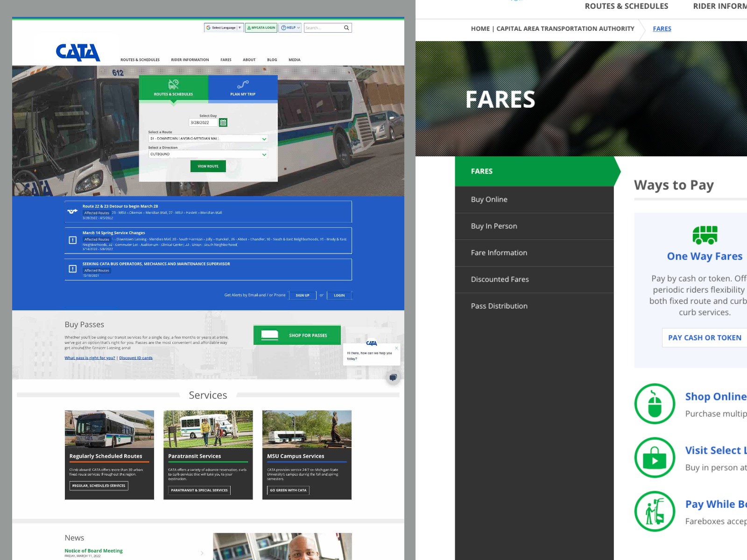Open the What pass is right for you link
Viewport: 747px width, 560px height.
pyautogui.click(x=90, y=357)
